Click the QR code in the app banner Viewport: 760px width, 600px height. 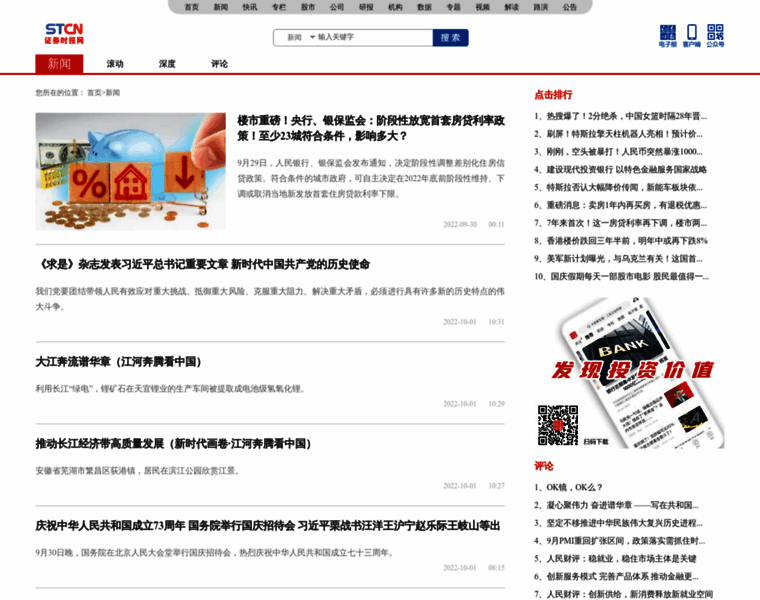(x=558, y=424)
